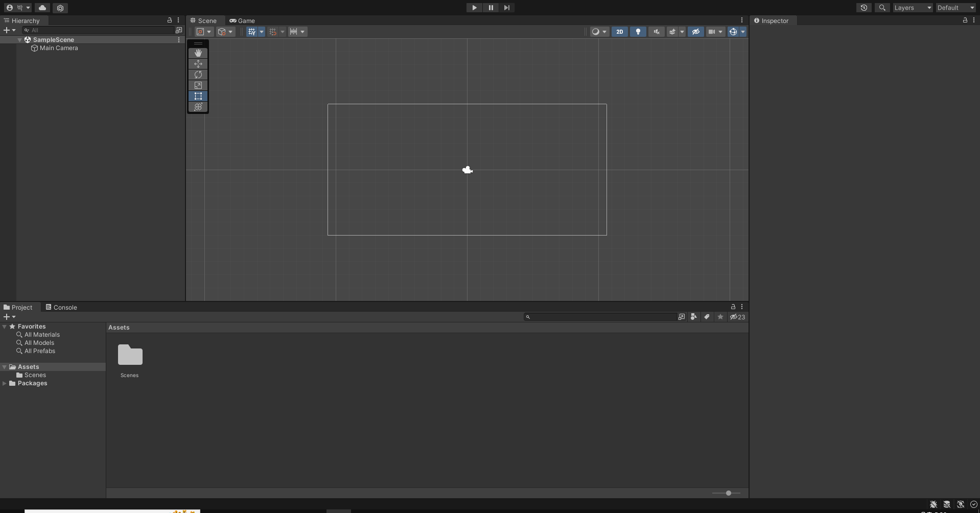
Task: Open Scene view three-dot options menu
Action: click(x=742, y=20)
